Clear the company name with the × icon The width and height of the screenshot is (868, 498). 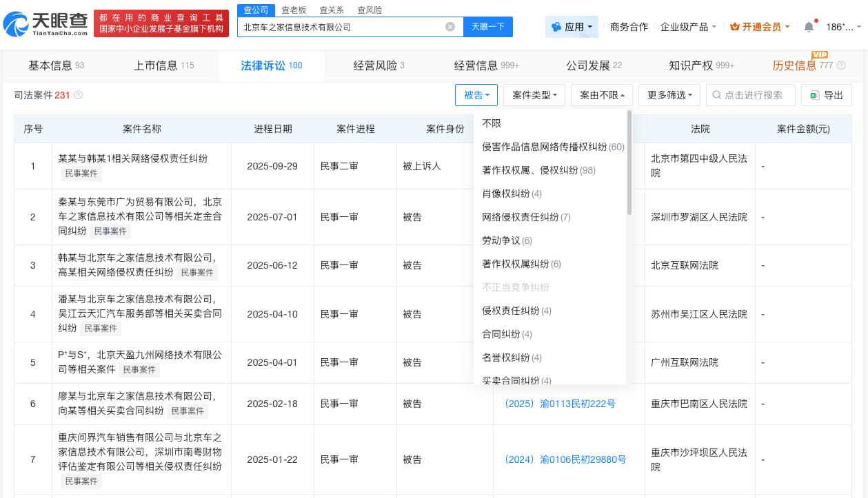(x=450, y=27)
